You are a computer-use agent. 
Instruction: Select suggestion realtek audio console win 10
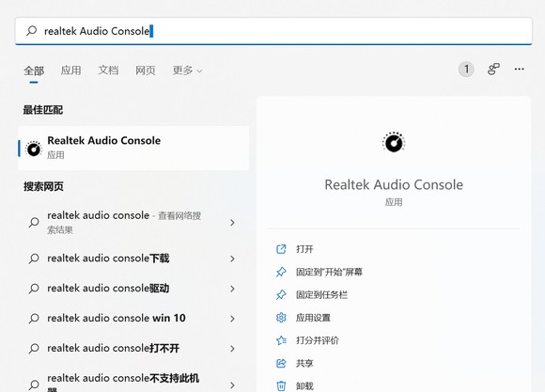[133, 319]
